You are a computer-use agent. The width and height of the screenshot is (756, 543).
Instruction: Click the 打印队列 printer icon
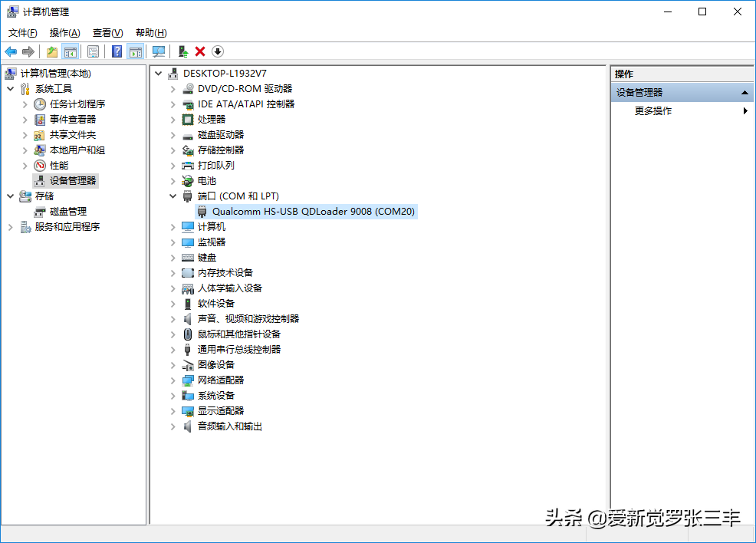(188, 166)
